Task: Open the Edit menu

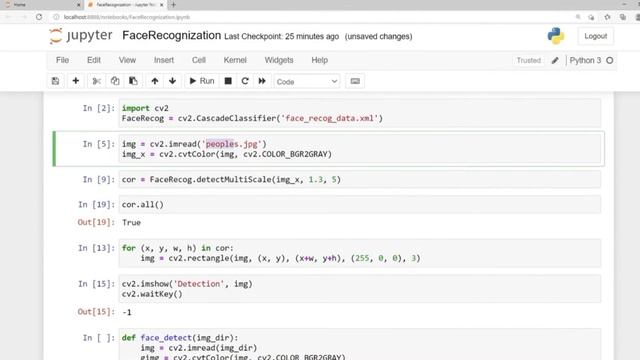Action: point(94,60)
